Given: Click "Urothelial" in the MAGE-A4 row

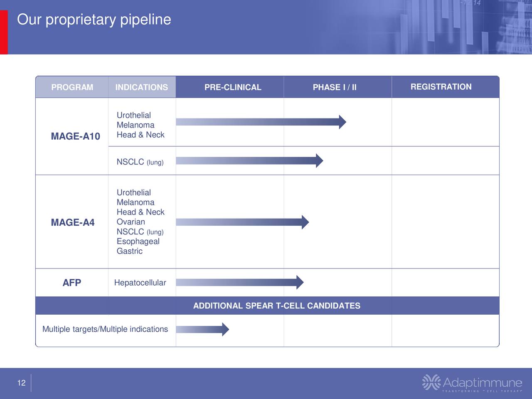Looking at the screenshot, I should 134,192.
